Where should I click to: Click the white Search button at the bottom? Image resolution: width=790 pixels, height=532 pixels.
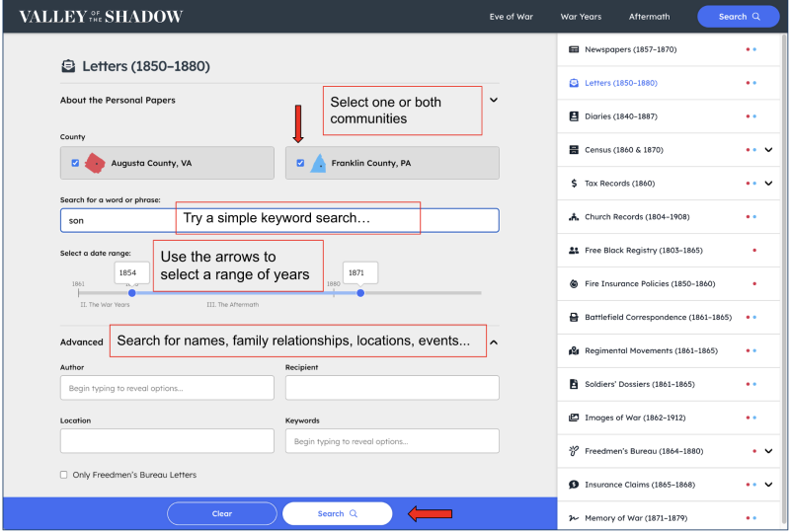pos(337,513)
